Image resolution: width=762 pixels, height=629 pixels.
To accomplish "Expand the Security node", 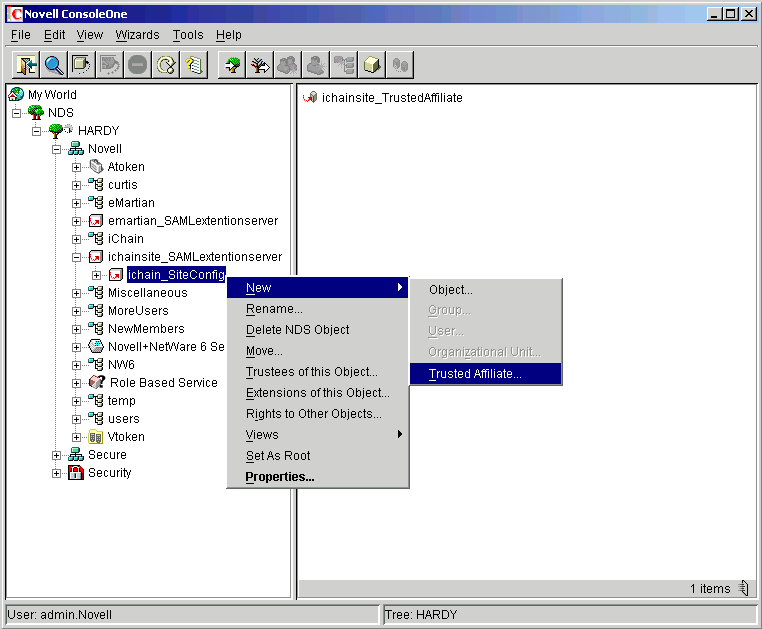I will pyautogui.click(x=56, y=473).
